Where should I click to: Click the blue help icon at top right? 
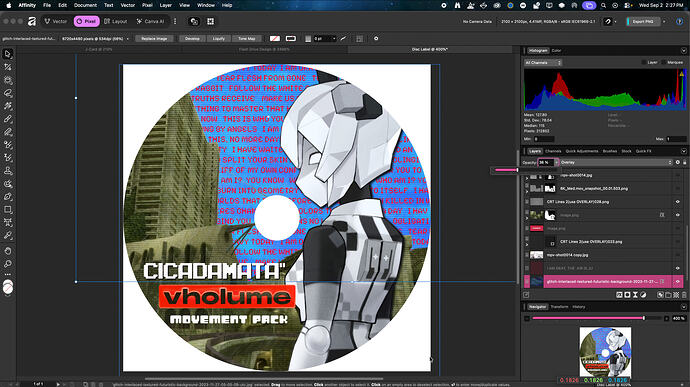[679, 21]
